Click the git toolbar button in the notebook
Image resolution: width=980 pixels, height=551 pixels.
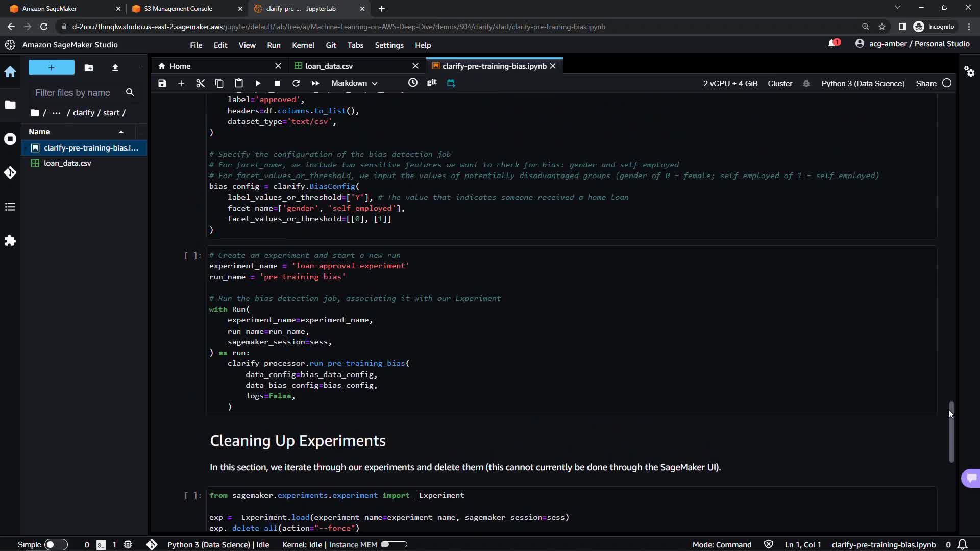[x=432, y=83]
